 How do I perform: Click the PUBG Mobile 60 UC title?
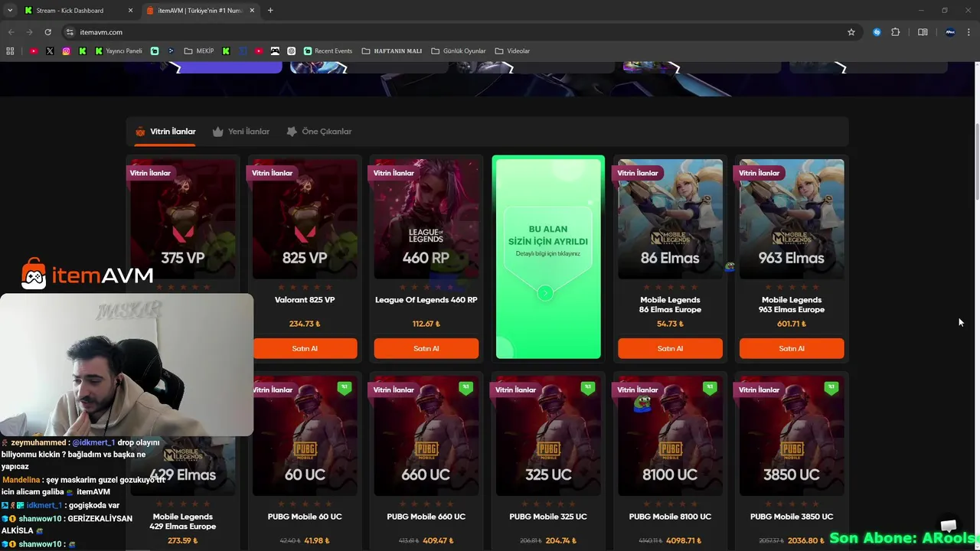pos(305,517)
